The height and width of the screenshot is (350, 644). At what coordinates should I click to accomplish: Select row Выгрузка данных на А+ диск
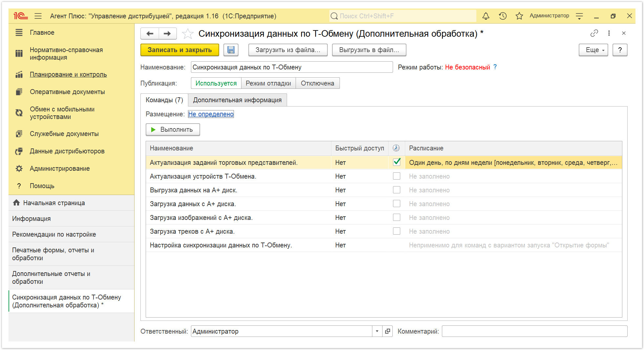pyautogui.click(x=384, y=190)
